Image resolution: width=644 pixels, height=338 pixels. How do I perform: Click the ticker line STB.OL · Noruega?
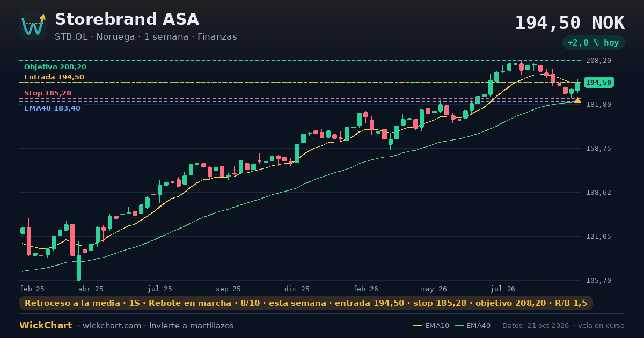tap(94, 37)
